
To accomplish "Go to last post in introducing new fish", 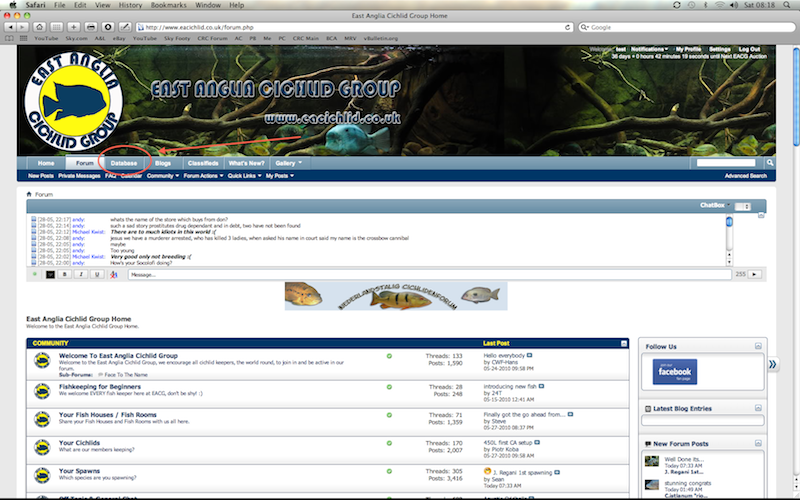I will (x=541, y=386).
